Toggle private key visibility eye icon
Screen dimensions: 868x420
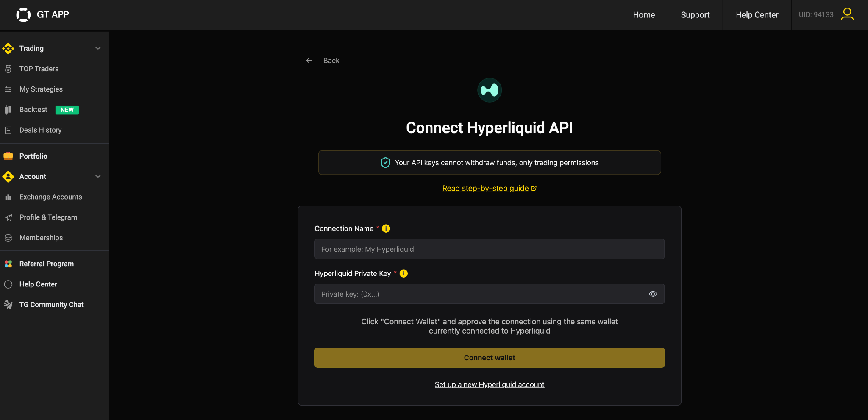pos(653,294)
